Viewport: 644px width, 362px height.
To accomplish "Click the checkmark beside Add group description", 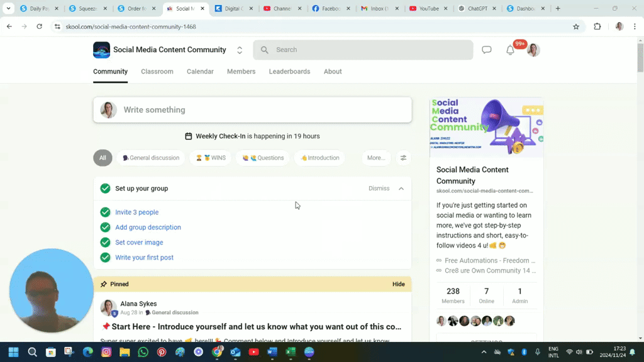I will click(105, 228).
